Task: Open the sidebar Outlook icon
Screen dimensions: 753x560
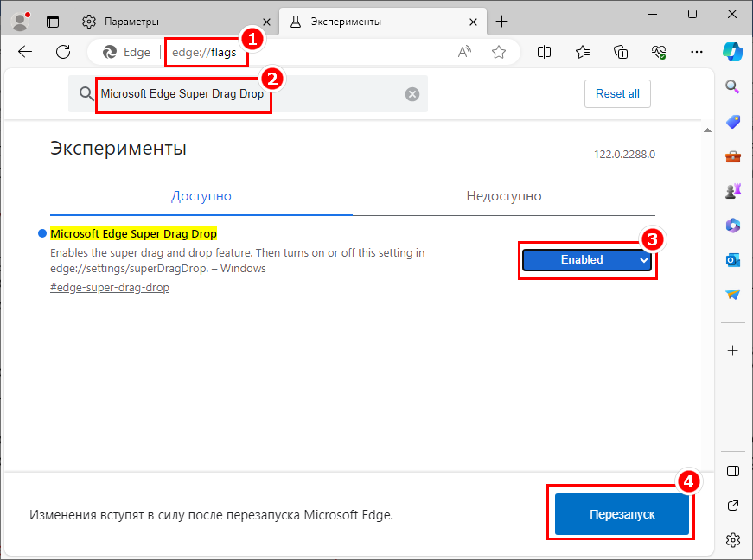Action: click(x=733, y=260)
